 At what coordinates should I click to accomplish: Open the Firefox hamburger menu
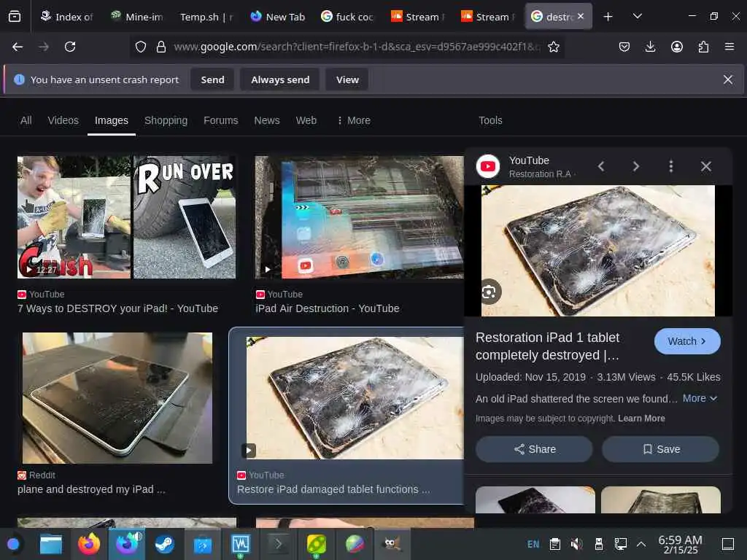729,47
